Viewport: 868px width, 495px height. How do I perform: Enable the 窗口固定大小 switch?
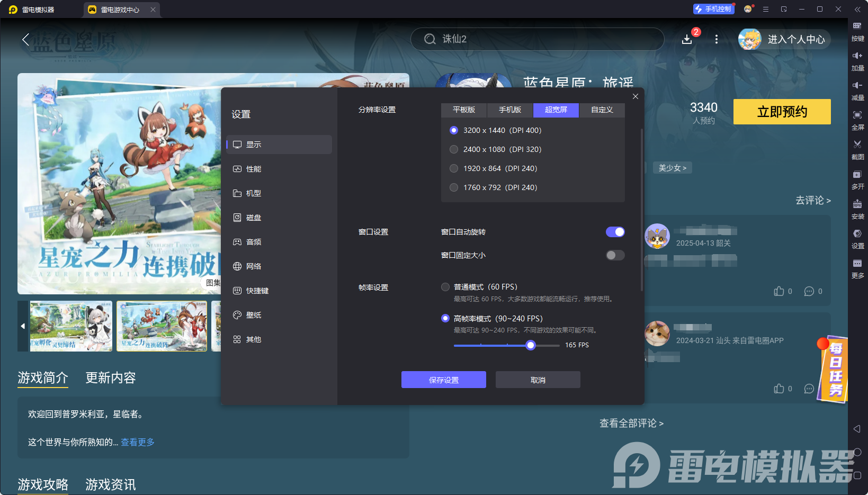click(615, 255)
